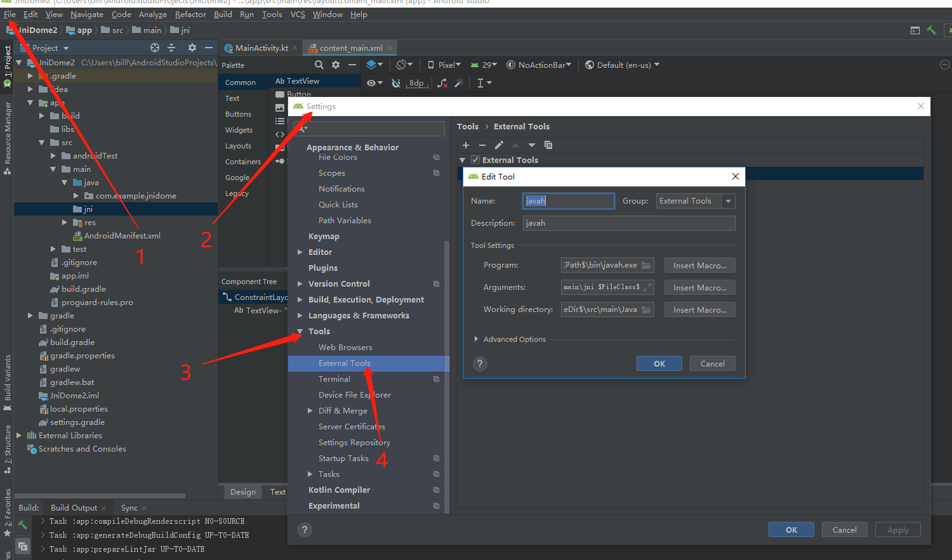Open the Project view selector dropdown
Screen dimensions: 952x560
click(50, 48)
